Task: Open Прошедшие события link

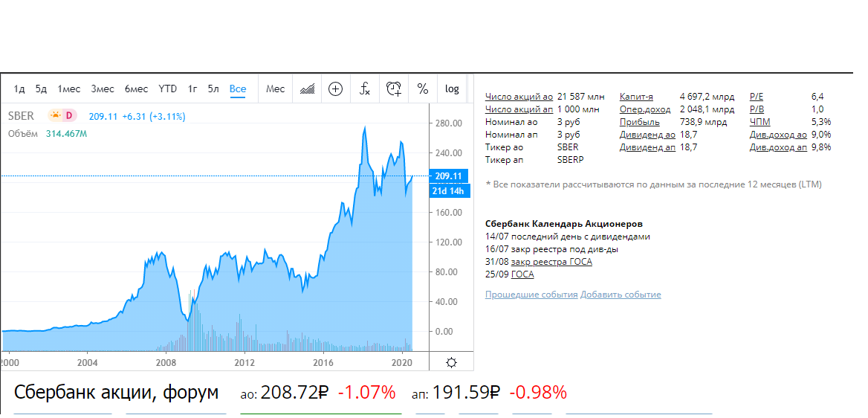Action: [531, 295]
